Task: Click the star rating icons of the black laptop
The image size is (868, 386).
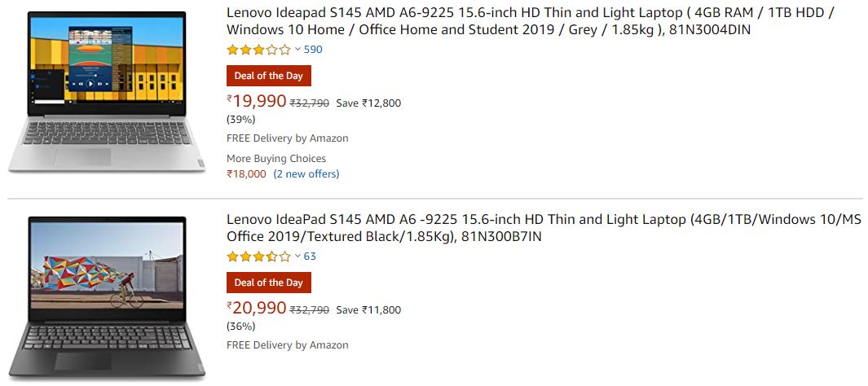Action: click(x=258, y=257)
